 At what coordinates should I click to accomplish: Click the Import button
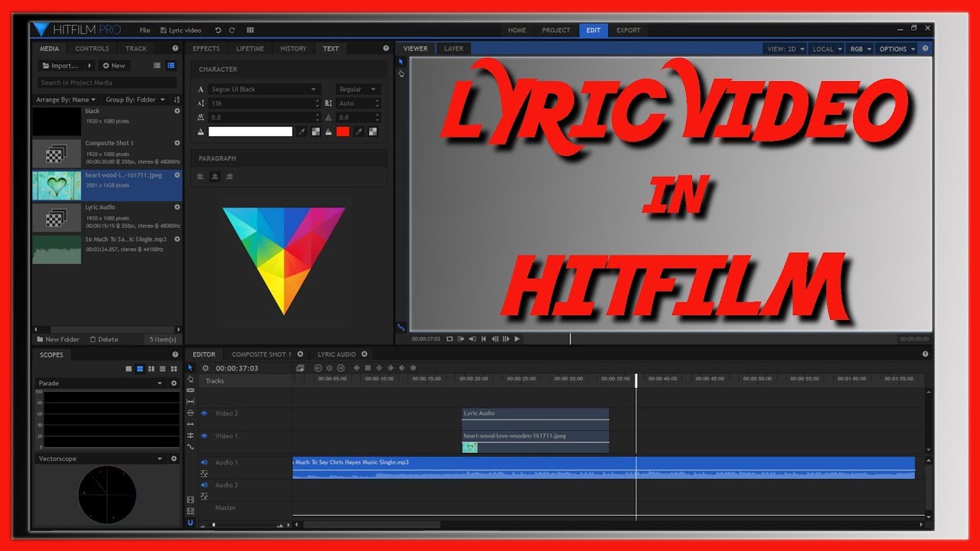[65, 66]
